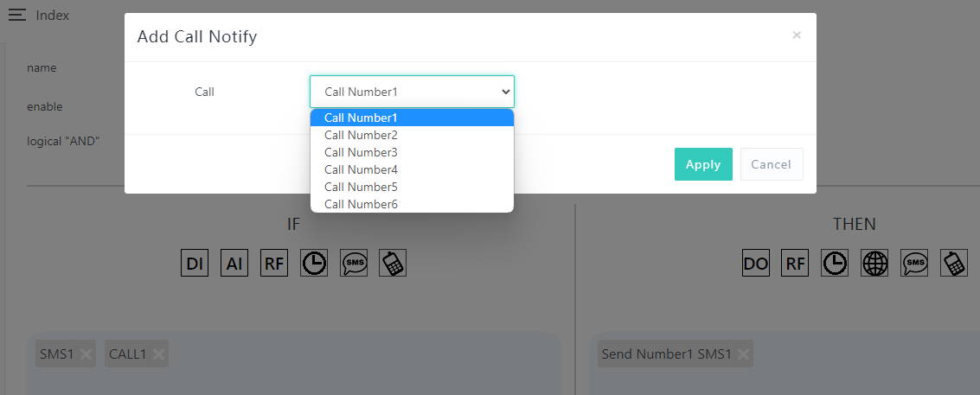The width and height of the screenshot is (980, 395).
Task: Choose the RF icon in IF section
Action: click(274, 264)
